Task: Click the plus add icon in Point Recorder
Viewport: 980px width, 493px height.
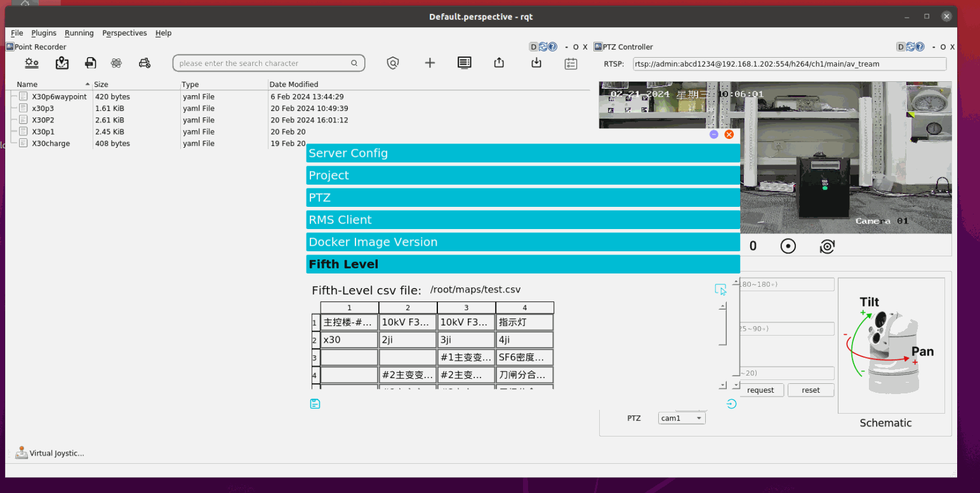Action: pyautogui.click(x=430, y=63)
